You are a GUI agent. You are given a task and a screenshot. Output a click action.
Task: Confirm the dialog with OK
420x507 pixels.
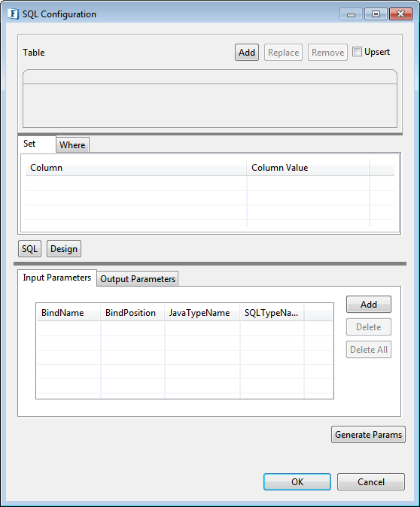tap(297, 481)
